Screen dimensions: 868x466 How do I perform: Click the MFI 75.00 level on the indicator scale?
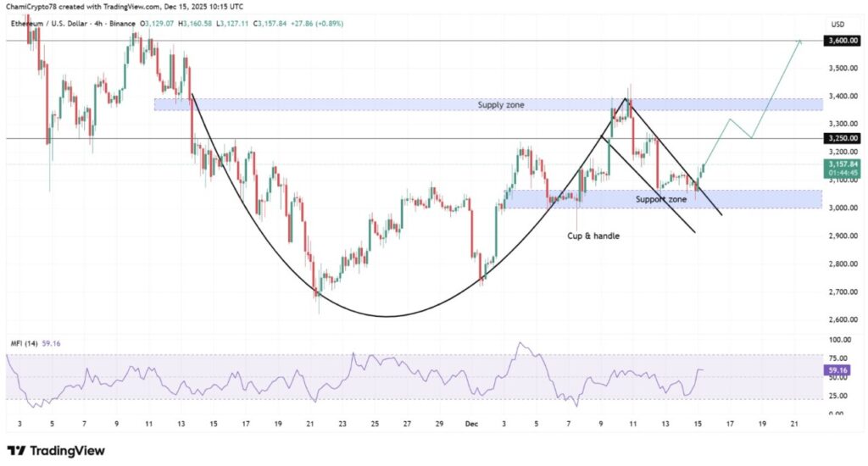[833, 358]
